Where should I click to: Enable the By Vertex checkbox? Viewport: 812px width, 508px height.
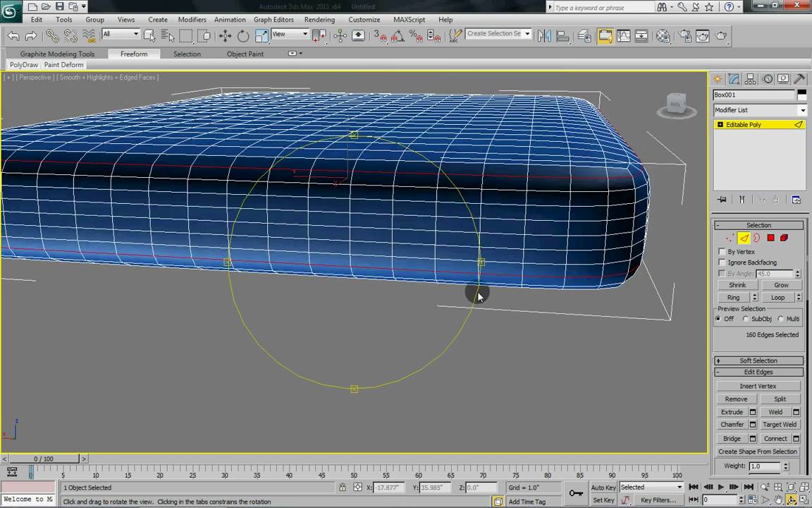click(722, 251)
